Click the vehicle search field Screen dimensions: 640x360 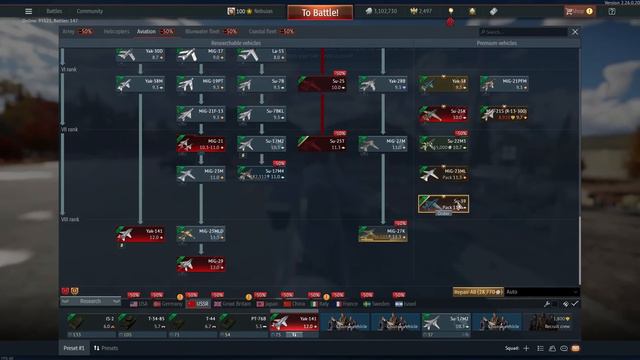pos(523,32)
